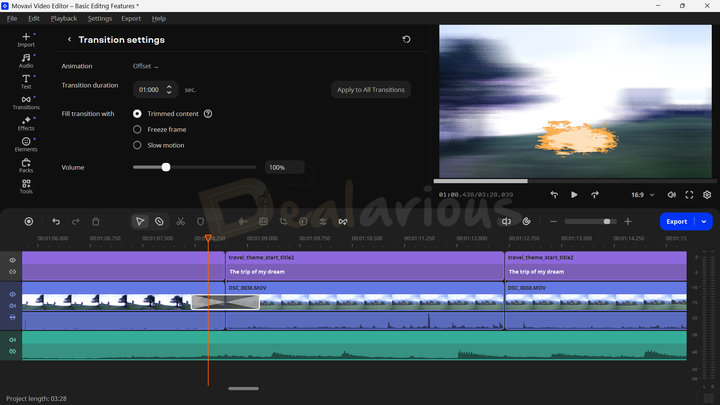This screenshot has height=405, width=720.
Task: Open the Tools panel
Action: tap(26, 186)
